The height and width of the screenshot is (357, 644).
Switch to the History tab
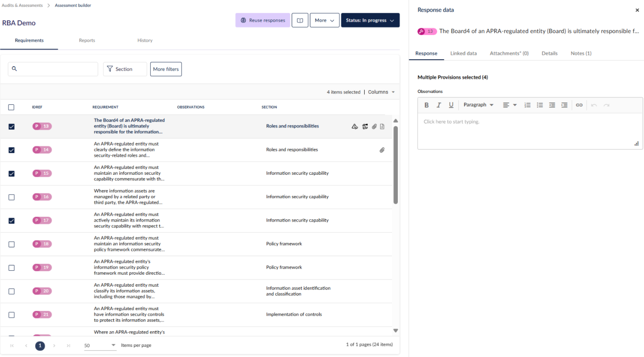point(145,40)
